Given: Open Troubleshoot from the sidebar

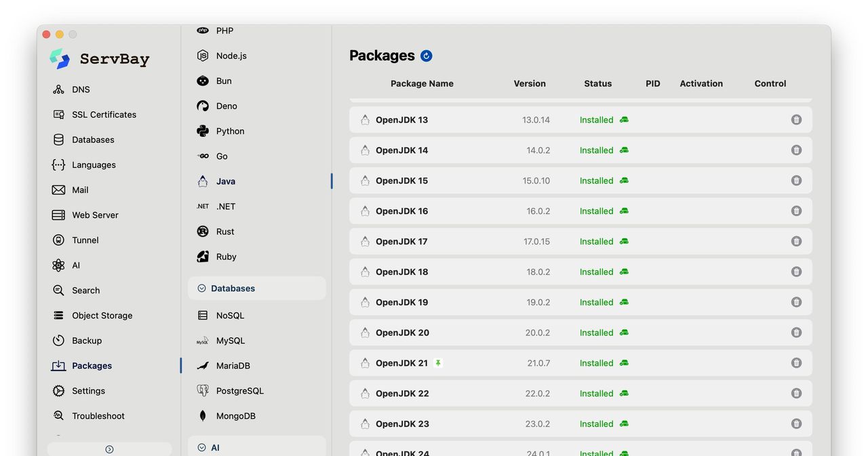Looking at the screenshot, I should tap(98, 416).
